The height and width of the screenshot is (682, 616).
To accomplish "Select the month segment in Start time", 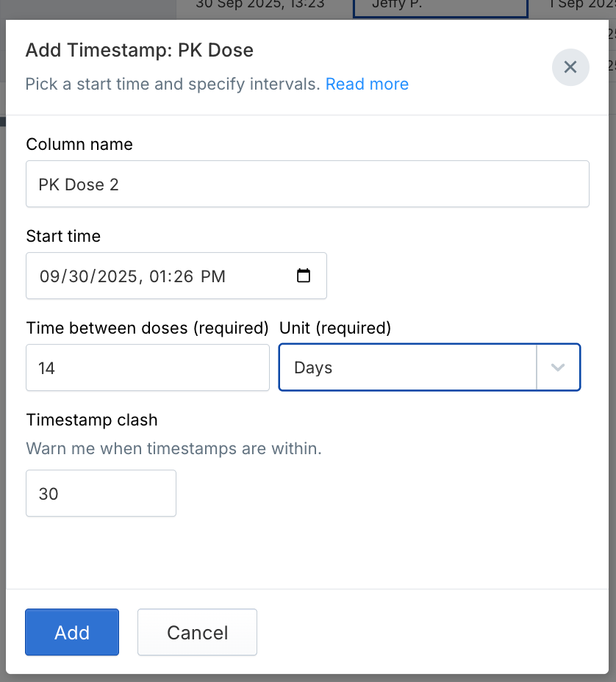I will pos(49,277).
